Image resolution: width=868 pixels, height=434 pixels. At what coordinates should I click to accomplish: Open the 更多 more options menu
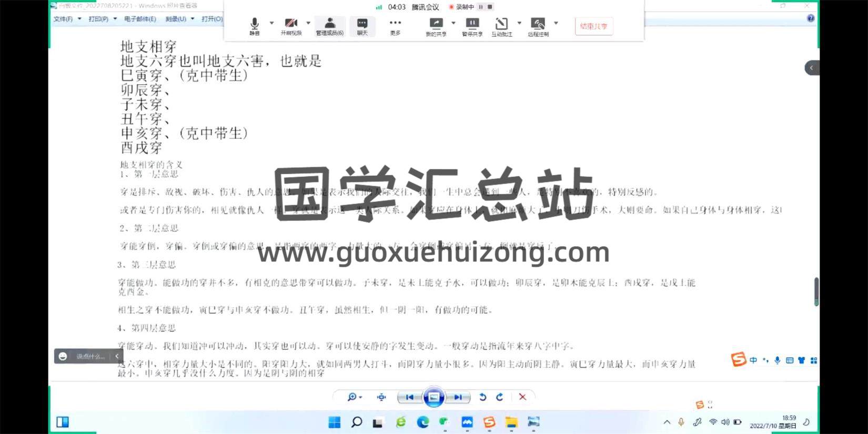pos(395,26)
